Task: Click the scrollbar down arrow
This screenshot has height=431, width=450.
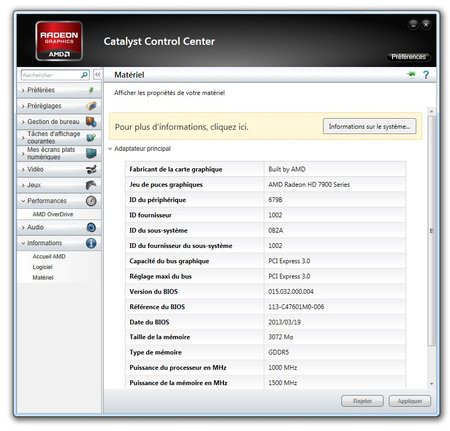Action: [x=431, y=384]
